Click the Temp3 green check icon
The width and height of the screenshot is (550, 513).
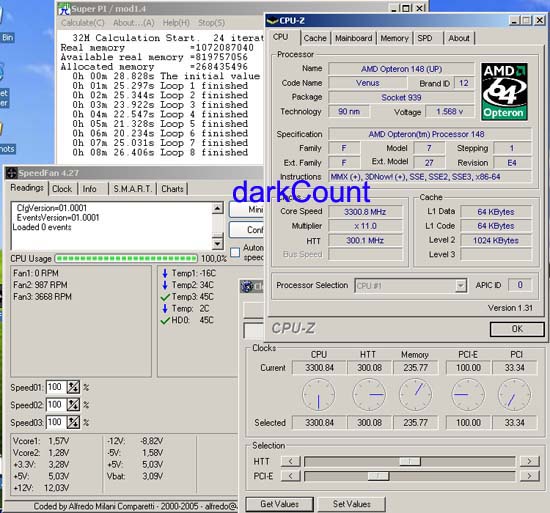pos(165,297)
